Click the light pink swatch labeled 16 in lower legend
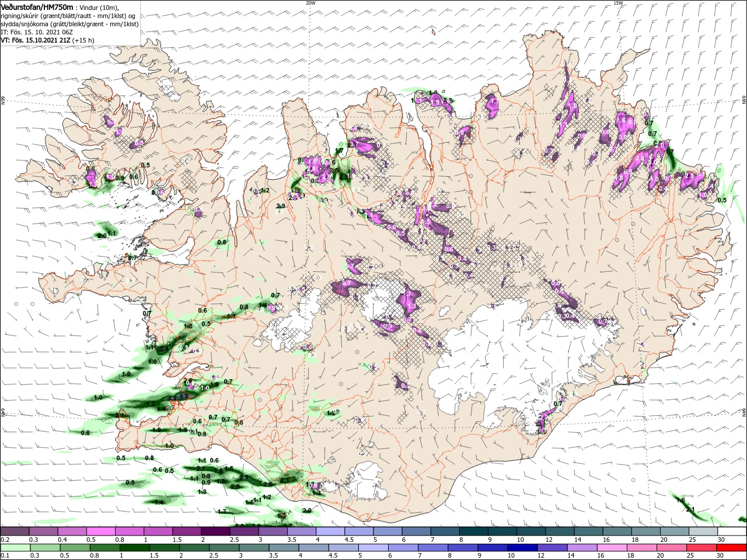747x560 pixels. pos(612,547)
